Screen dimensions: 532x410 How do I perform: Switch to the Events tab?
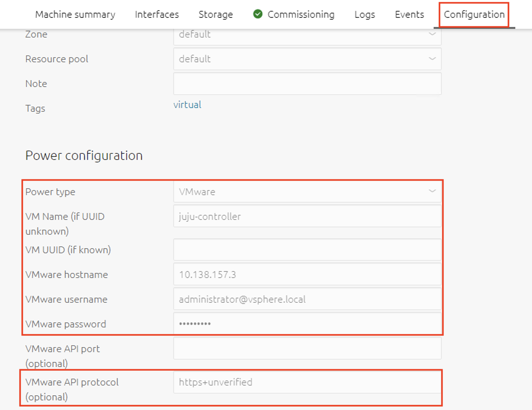[x=409, y=14]
